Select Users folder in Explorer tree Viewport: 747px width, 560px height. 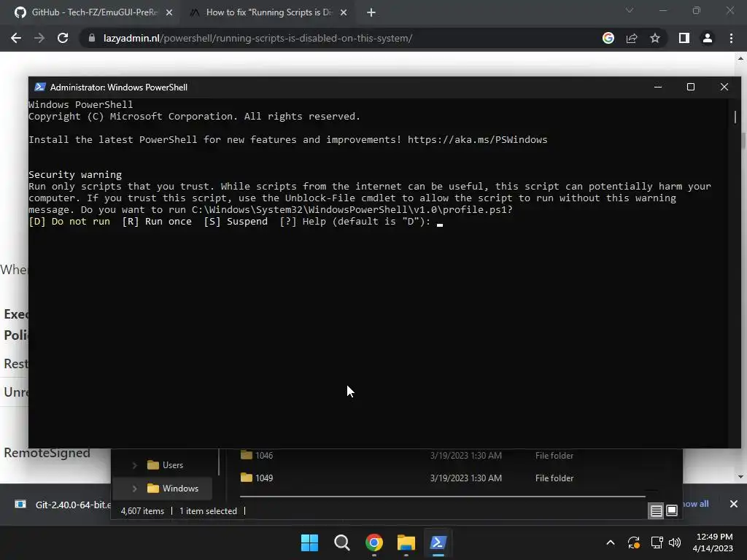pyautogui.click(x=165, y=465)
